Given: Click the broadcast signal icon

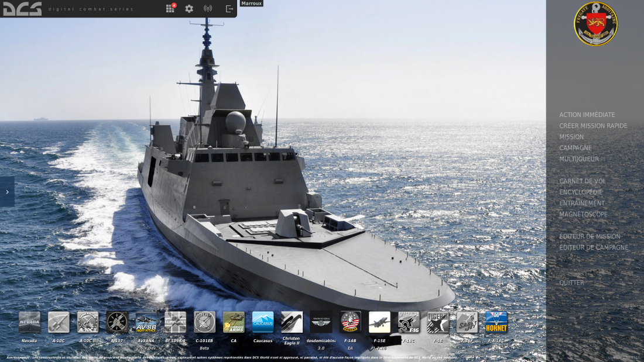Looking at the screenshot, I should (x=208, y=9).
